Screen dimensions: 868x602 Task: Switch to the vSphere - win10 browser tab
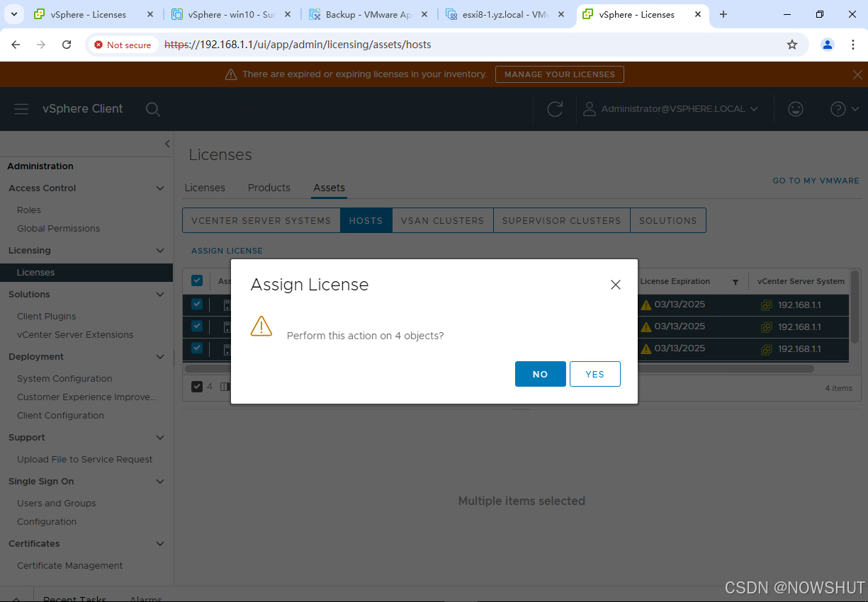tap(231, 14)
